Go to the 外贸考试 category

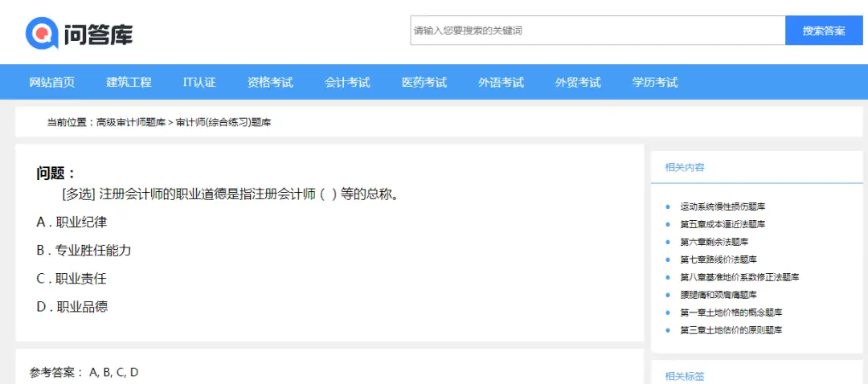(578, 83)
